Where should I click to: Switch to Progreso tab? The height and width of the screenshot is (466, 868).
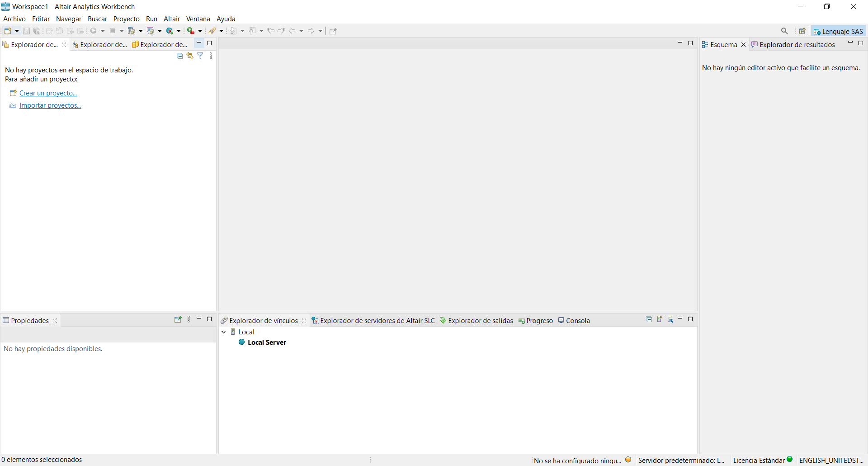(x=536, y=321)
